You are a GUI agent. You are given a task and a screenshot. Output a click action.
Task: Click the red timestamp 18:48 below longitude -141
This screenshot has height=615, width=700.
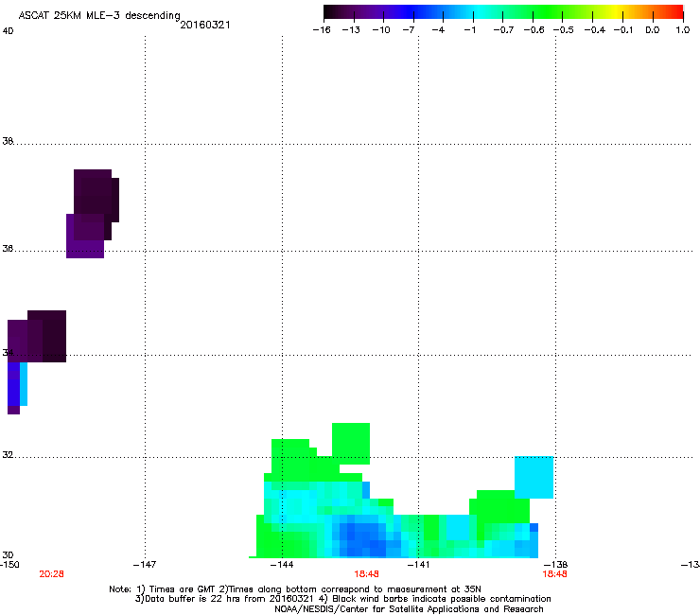click(366, 574)
